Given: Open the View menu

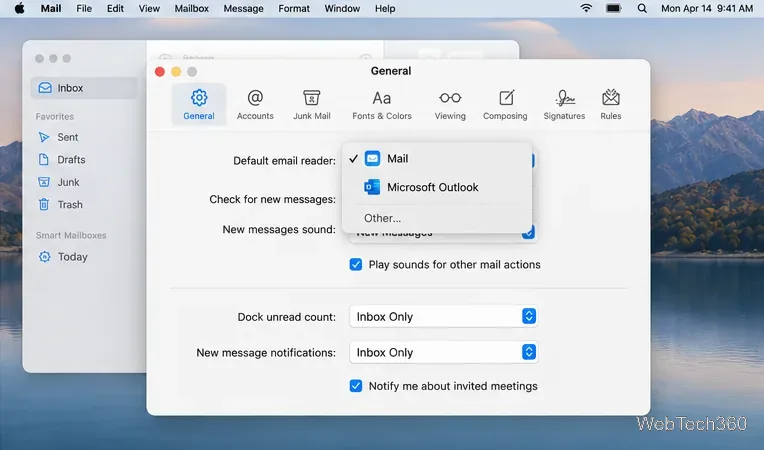Looking at the screenshot, I should tap(149, 8).
